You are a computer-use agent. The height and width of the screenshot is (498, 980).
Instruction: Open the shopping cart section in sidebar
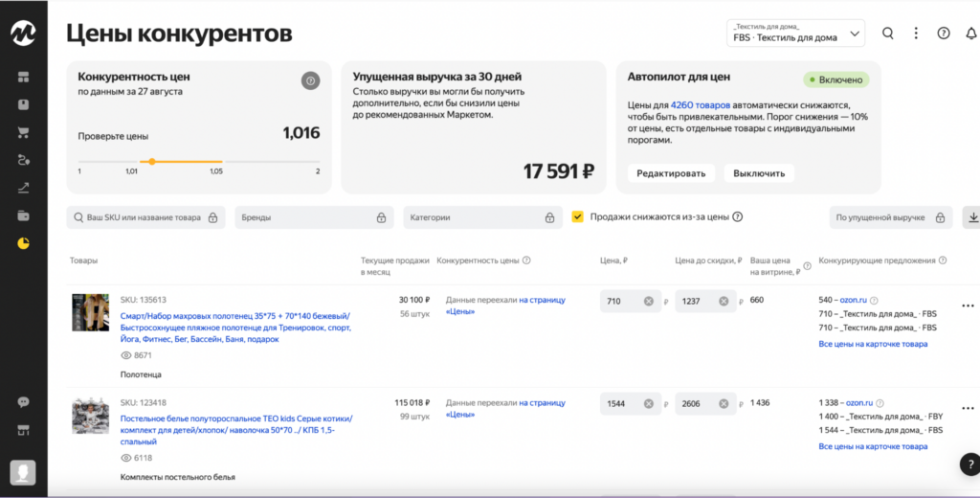[23, 132]
